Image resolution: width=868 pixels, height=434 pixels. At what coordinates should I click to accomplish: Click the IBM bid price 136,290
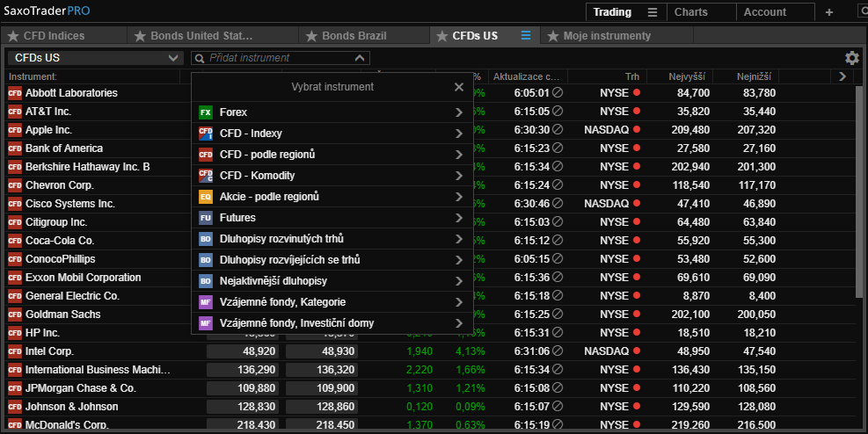pos(243,370)
